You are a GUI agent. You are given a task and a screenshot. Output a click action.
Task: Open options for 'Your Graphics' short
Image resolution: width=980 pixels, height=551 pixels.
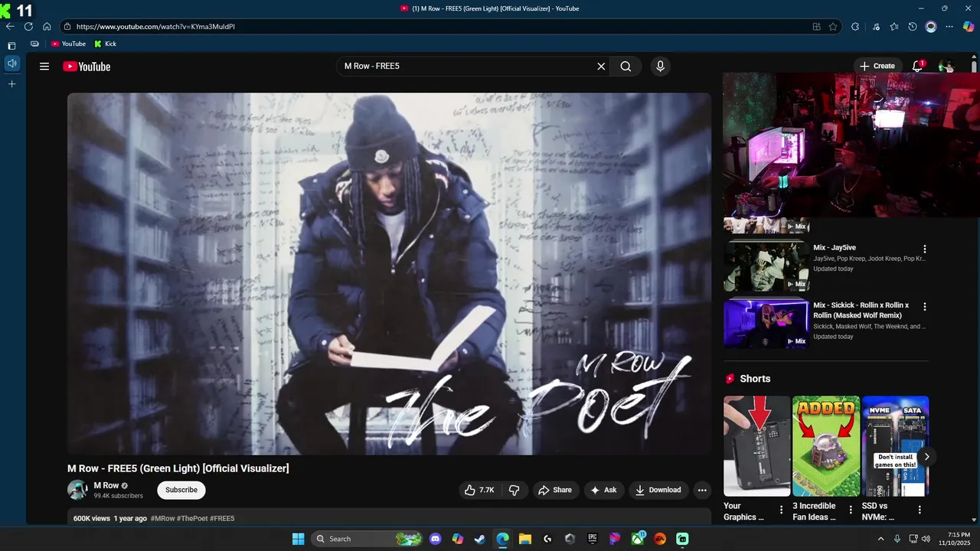pos(781,510)
